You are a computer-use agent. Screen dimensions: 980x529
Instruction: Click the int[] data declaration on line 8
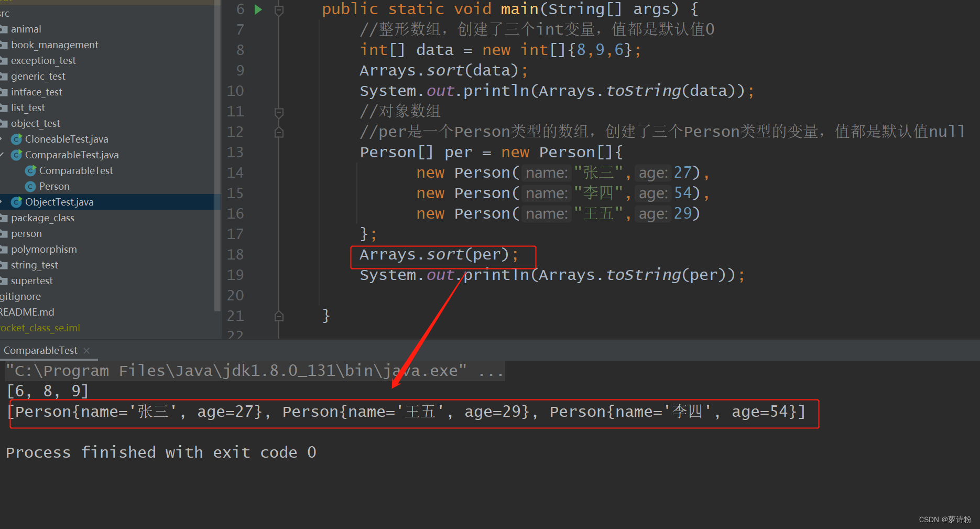click(500, 50)
